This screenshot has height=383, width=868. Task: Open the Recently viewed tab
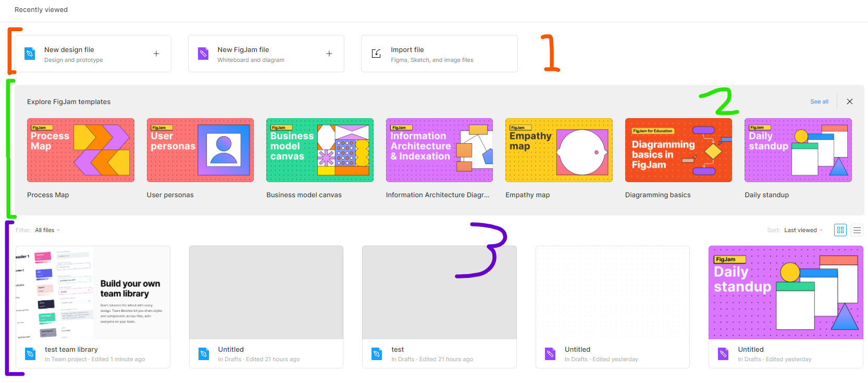(41, 9)
